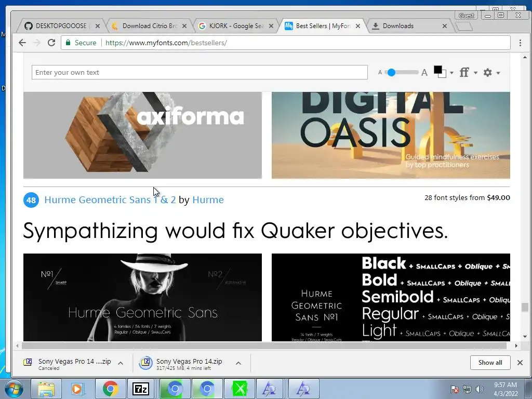Click the '28 font styles from $49.00' text
The width and height of the screenshot is (532, 399).
(467, 198)
